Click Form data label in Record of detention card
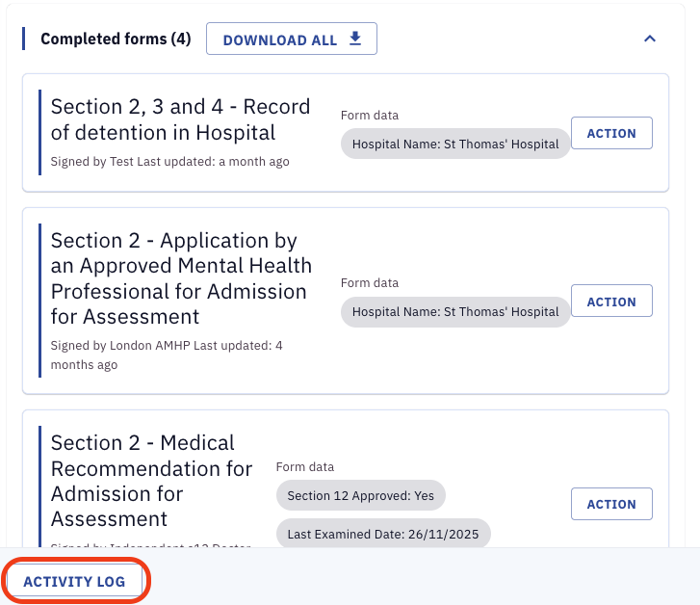The width and height of the screenshot is (700, 605). point(369,116)
